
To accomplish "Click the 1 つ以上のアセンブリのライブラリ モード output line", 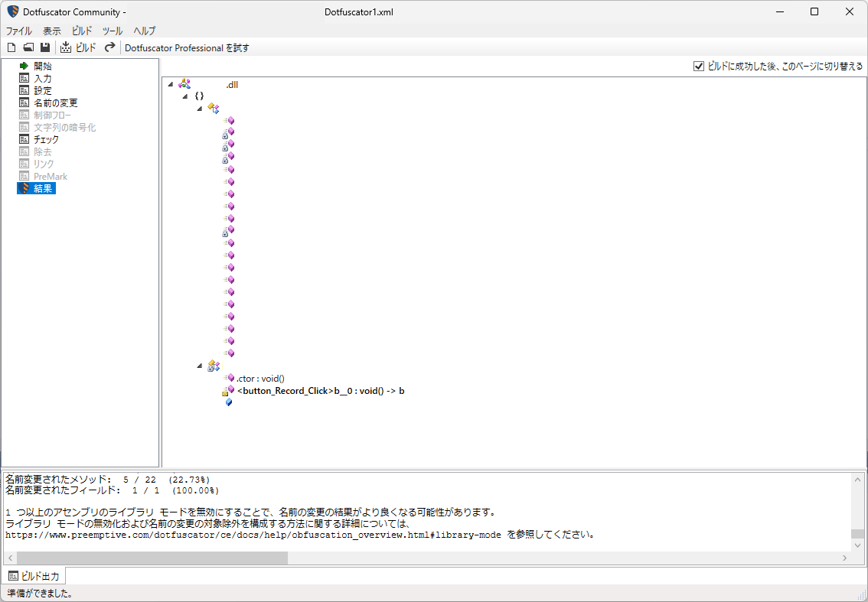I will click(250, 513).
